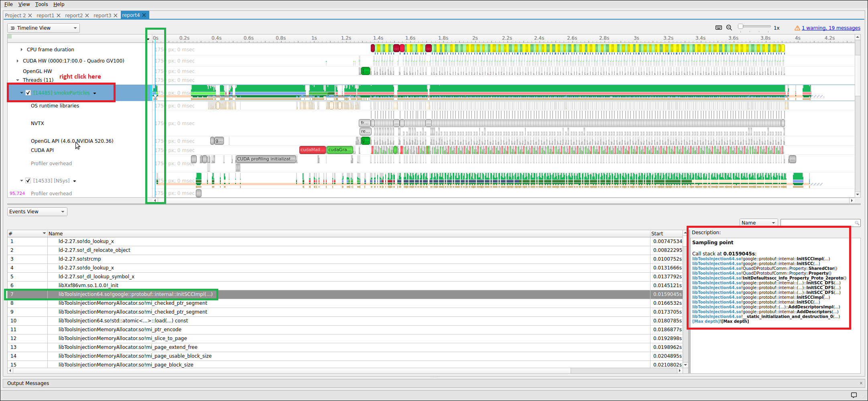Open the Name filter dropdown in Events View
The width and height of the screenshot is (868, 401).
[774, 222]
